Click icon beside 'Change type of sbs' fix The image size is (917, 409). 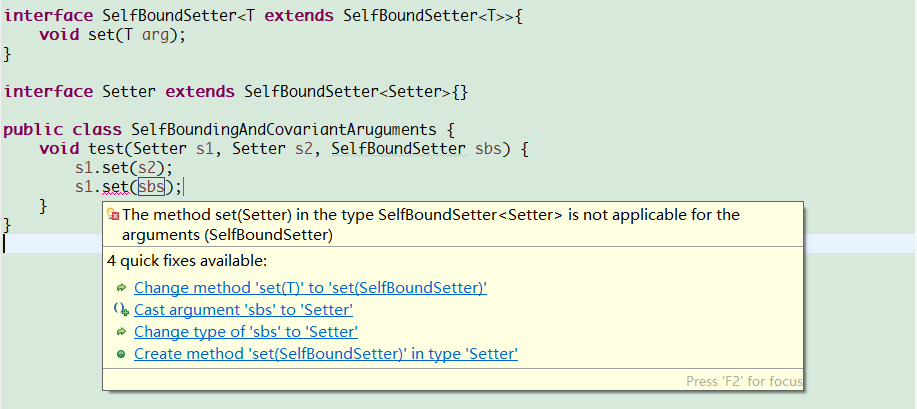(x=121, y=332)
